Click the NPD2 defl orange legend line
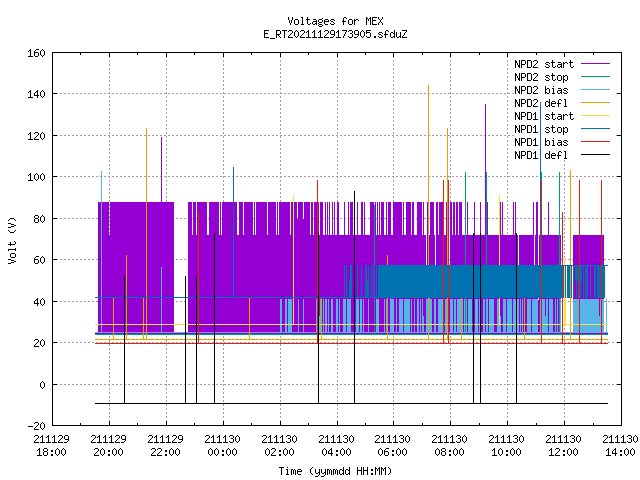The image size is (640, 480). (595, 103)
